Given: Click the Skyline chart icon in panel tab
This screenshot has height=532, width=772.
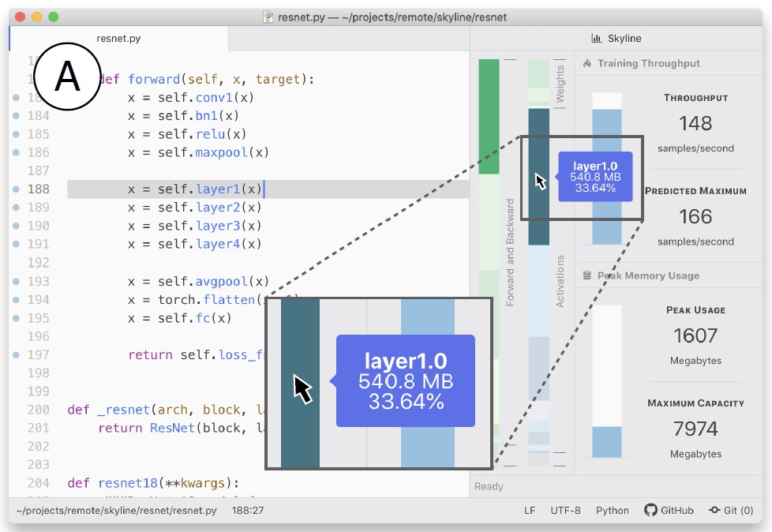Looking at the screenshot, I should coord(596,38).
